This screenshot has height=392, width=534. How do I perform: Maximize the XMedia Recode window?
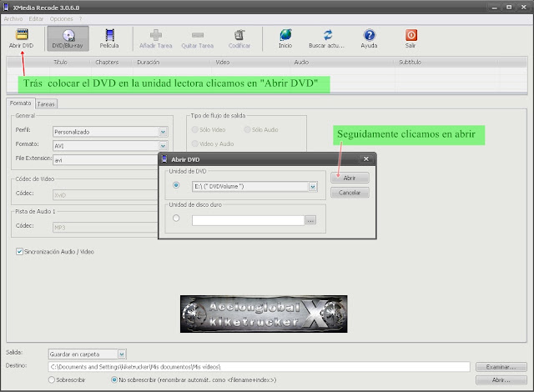pos(509,8)
